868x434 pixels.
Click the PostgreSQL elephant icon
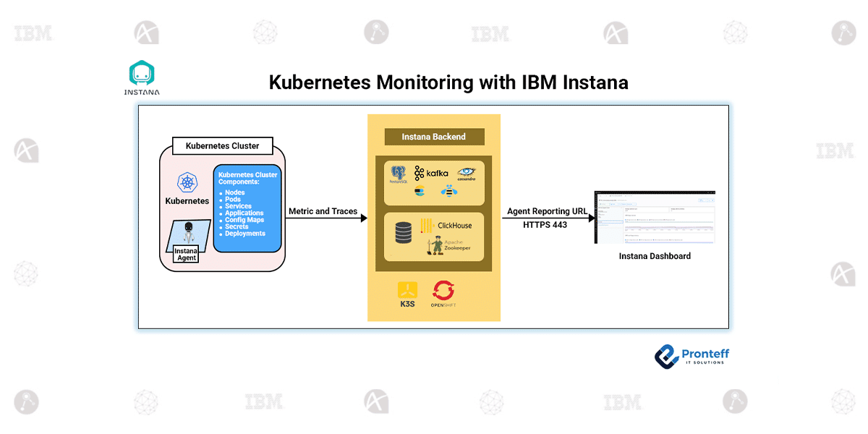pyautogui.click(x=398, y=173)
